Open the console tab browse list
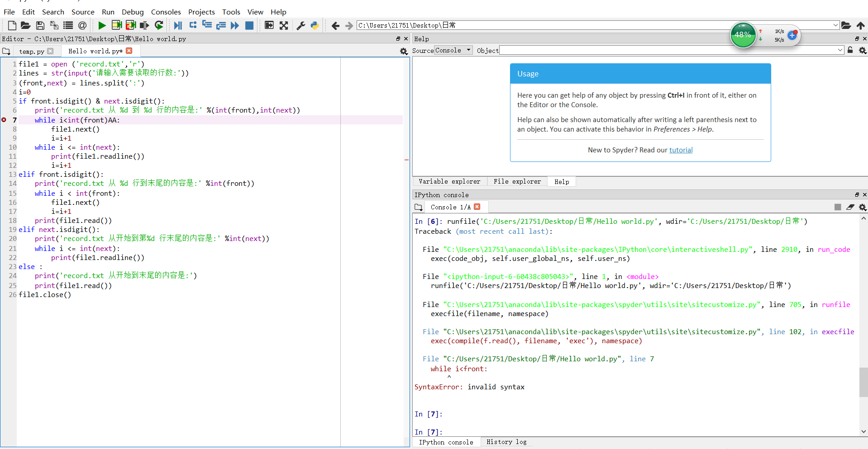This screenshot has height=449, width=868. pyautogui.click(x=419, y=207)
